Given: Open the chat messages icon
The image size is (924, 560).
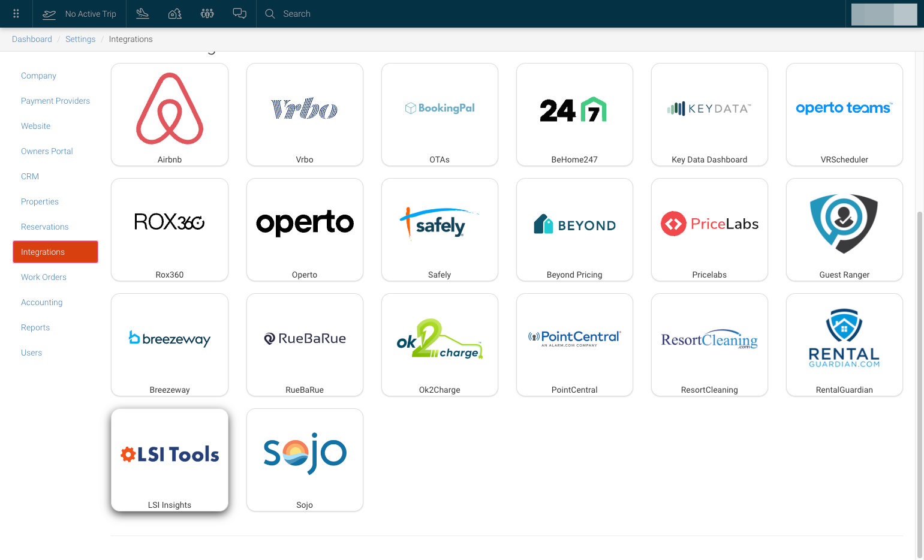Looking at the screenshot, I should point(240,13).
